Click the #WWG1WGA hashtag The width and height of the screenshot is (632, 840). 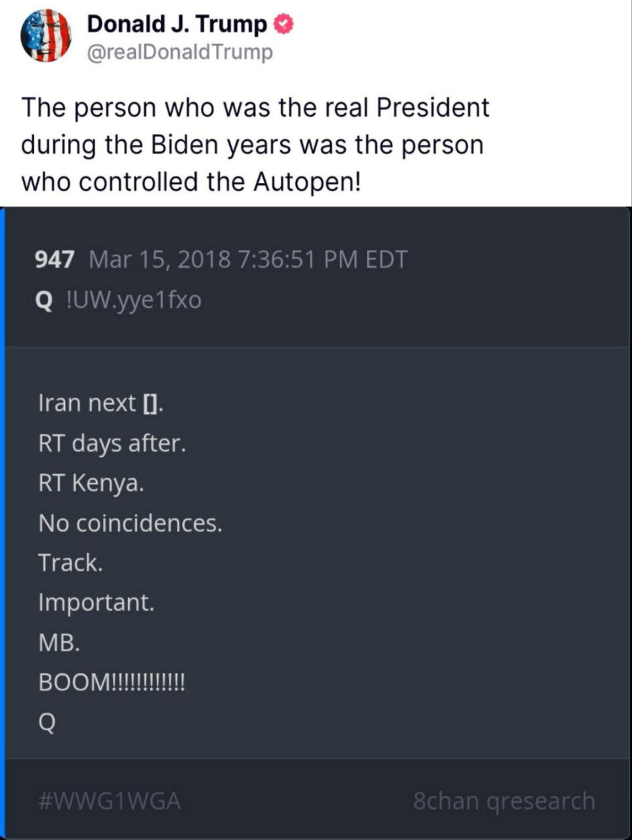pos(110,801)
